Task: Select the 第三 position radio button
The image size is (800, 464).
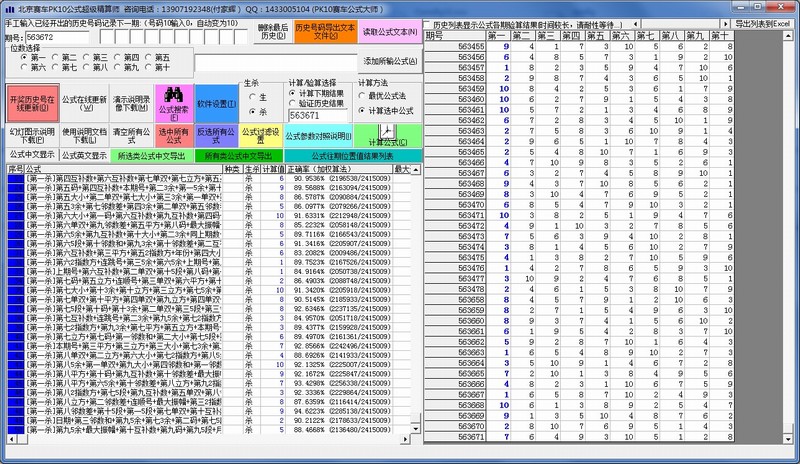Action: coord(87,57)
